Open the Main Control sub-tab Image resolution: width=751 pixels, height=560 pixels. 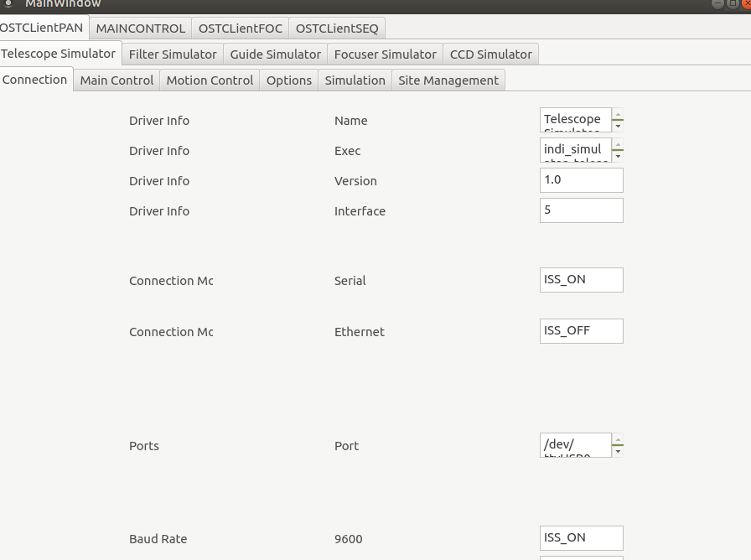pos(117,80)
